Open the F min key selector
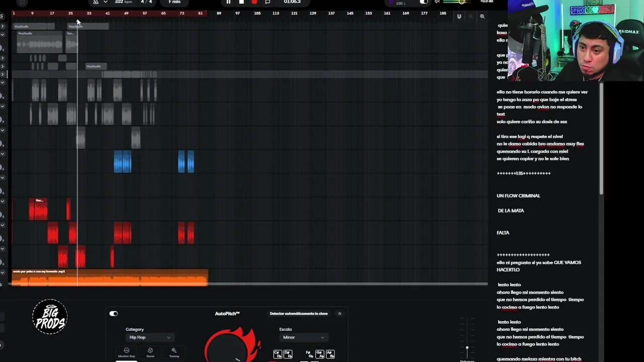This screenshot has height=362, width=644. click(175, 2)
